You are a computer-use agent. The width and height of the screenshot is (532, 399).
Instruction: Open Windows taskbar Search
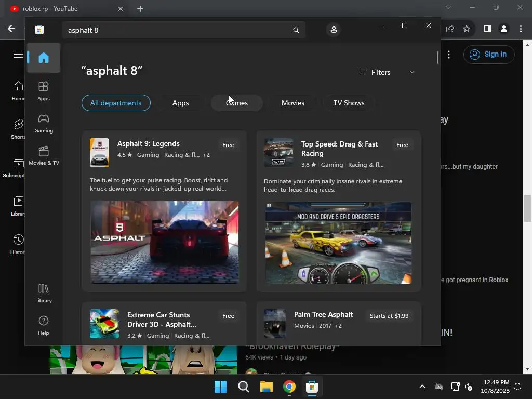click(243, 387)
